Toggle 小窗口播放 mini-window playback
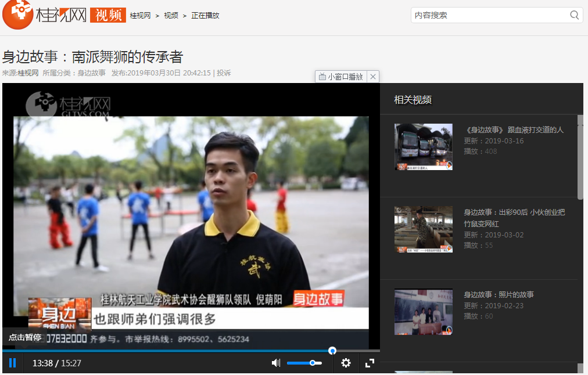Screen dimensions: 588x375 tap(341, 77)
